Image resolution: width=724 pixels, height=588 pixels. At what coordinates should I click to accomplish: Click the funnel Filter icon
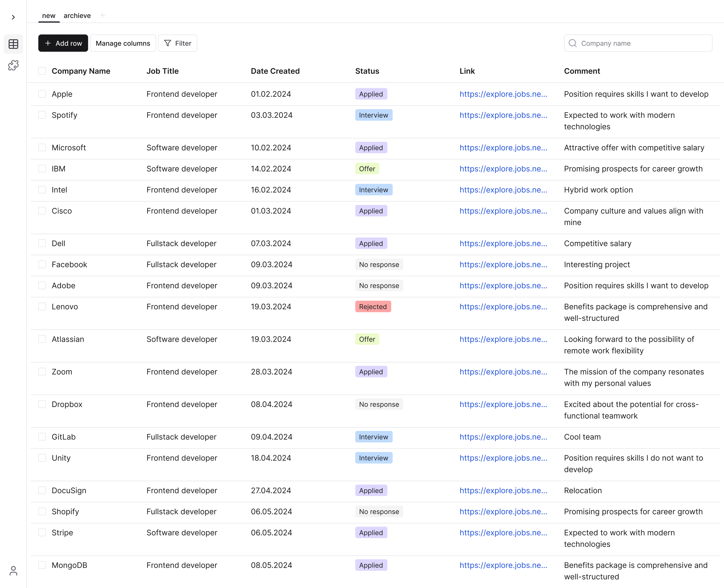(167, 43)
